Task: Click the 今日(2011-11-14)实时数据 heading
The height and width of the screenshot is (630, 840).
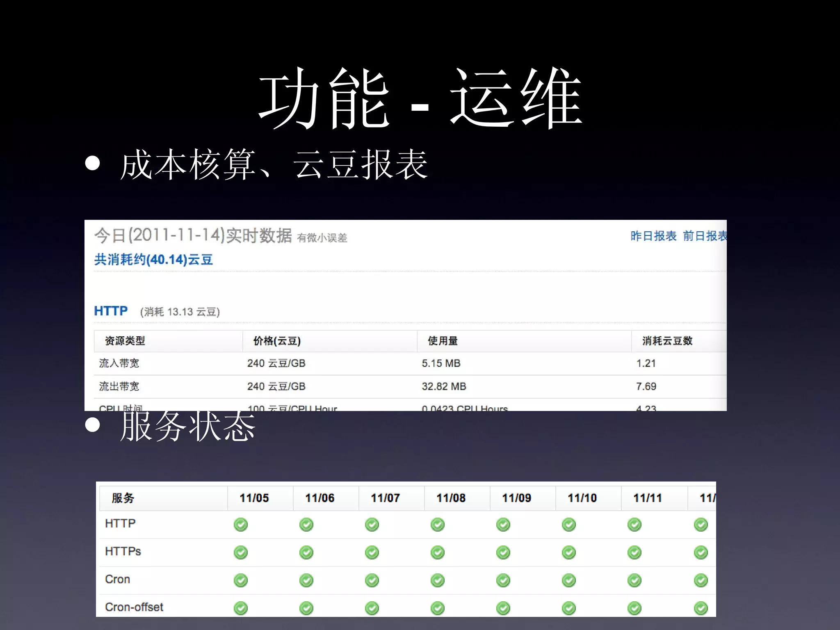Action: pyautogui.click(x=193, y=235)
